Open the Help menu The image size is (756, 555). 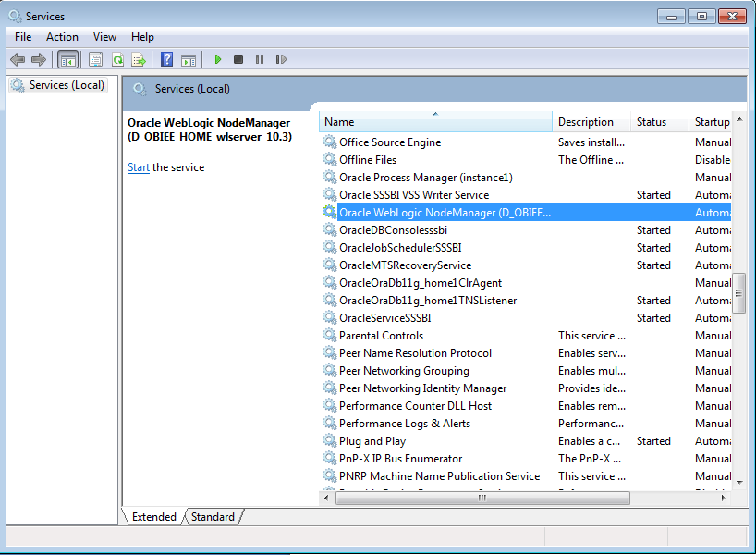142,37
